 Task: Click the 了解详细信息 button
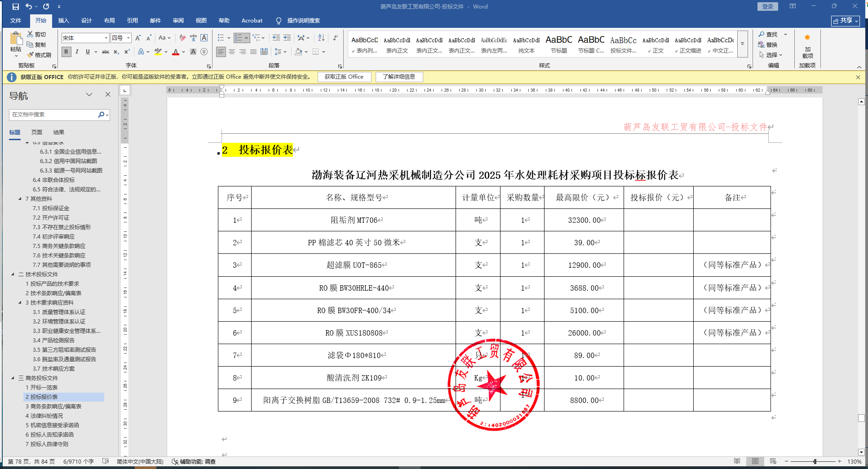[399, 77]
